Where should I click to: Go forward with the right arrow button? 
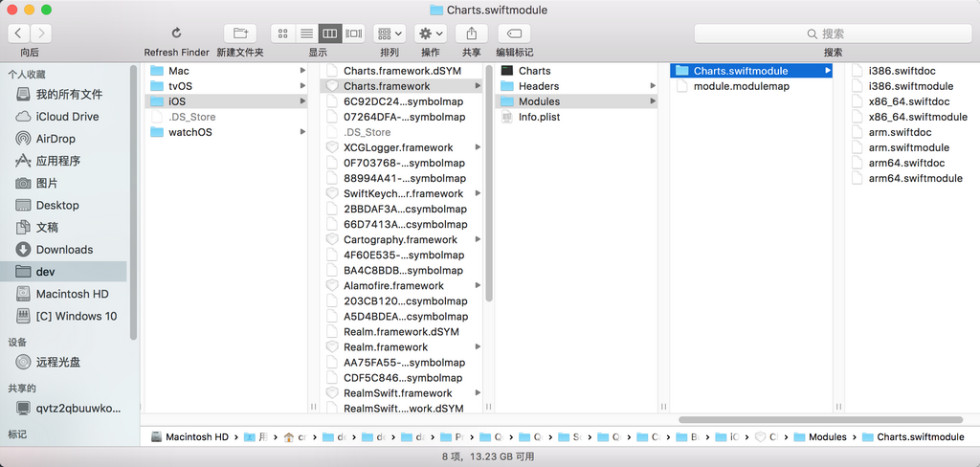click(41, 33)
